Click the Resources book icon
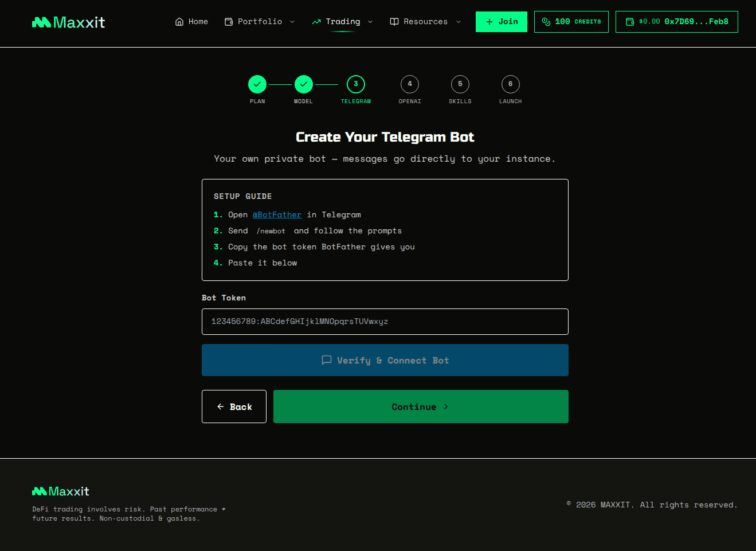This screenshot has height=551, width=756. tap(394, 21)
